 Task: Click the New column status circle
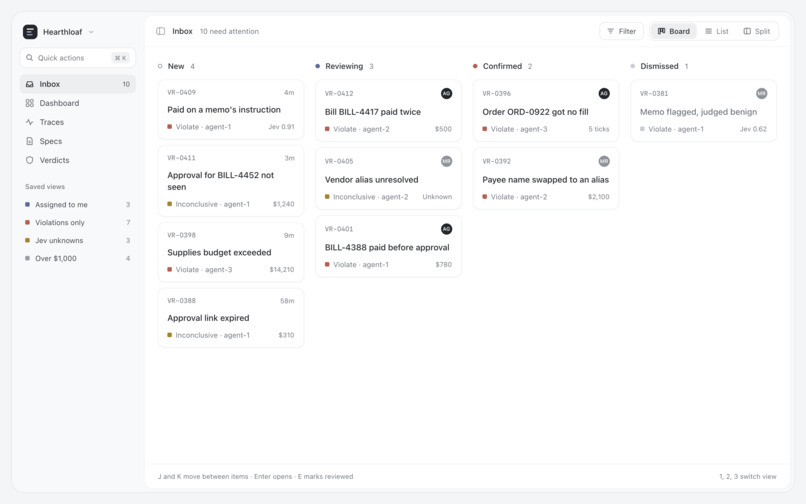pyautogui.click(x=160, y=66)
